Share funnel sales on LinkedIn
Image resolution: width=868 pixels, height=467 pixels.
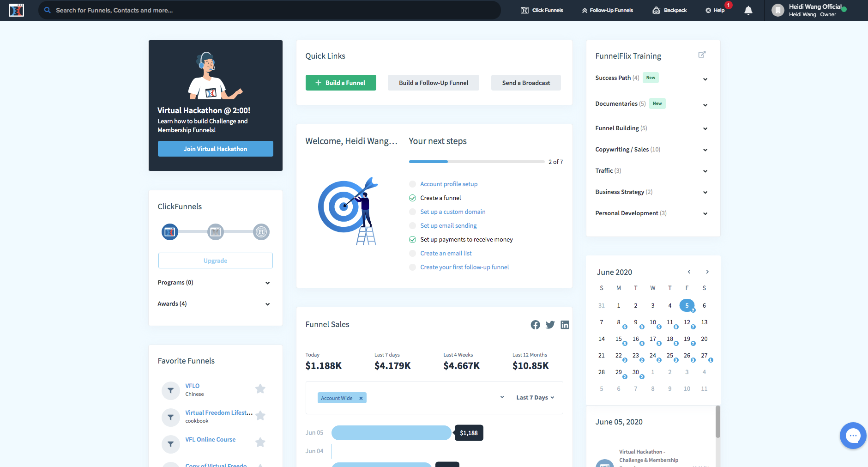pos(565,325)
